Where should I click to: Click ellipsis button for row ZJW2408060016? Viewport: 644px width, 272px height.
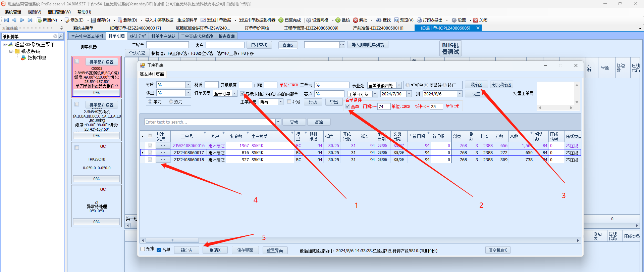click(x=163, y=146)
